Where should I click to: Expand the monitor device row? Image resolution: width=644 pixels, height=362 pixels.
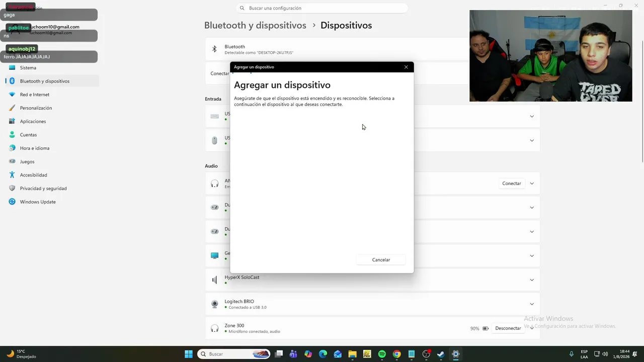[532, 255]
